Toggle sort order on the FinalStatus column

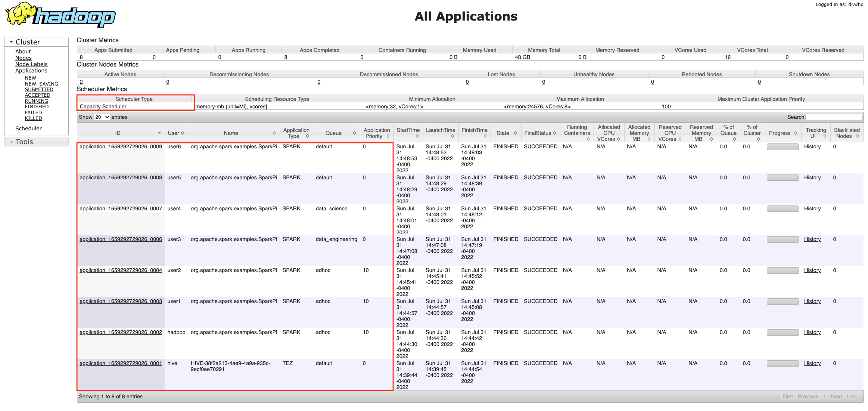(x=555, y=133)
